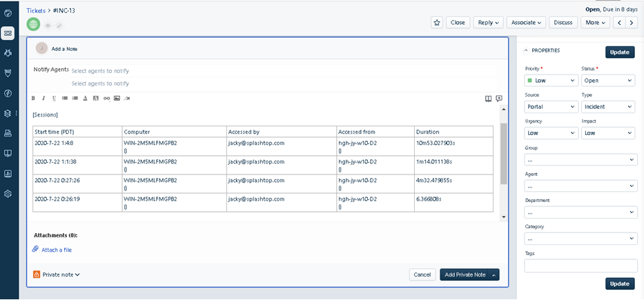Image resolution: width=644 pixels, height=300 pixels.
Task: Click the editor scrollbar up arrow
Action: click(504, 109)
